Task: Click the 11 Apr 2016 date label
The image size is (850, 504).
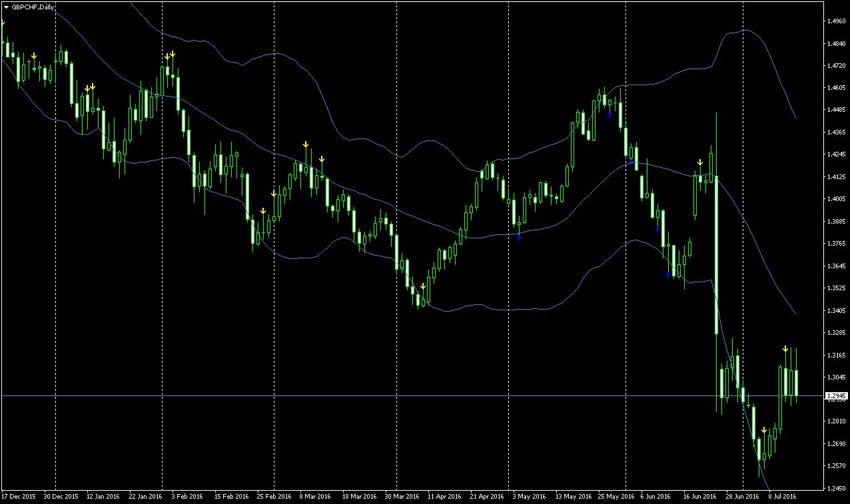Action: [x=444, y=497]
